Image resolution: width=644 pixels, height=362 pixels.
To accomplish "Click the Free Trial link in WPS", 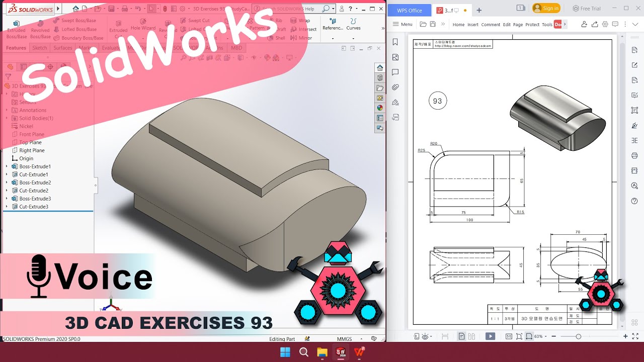I will point(587,9).
